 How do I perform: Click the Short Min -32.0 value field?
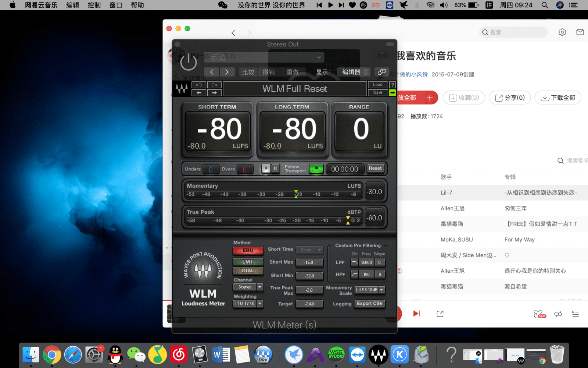pyautogui.click(x=309, y=276)
